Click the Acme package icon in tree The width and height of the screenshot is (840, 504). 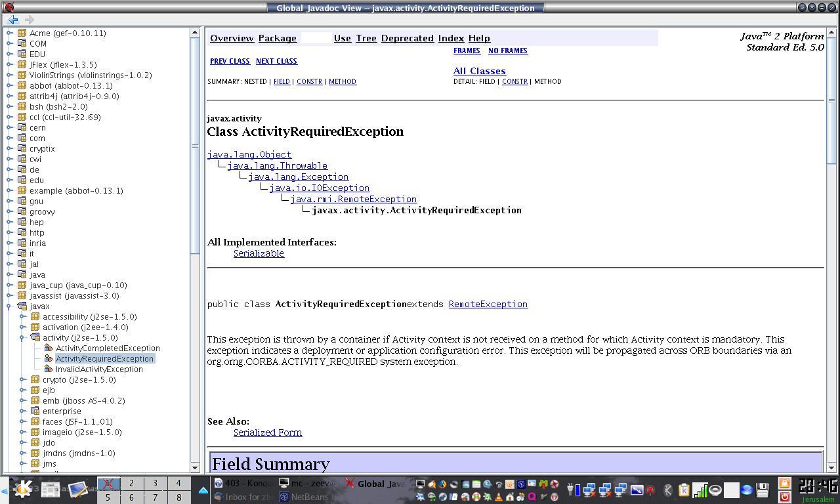(x=22, y=33)
